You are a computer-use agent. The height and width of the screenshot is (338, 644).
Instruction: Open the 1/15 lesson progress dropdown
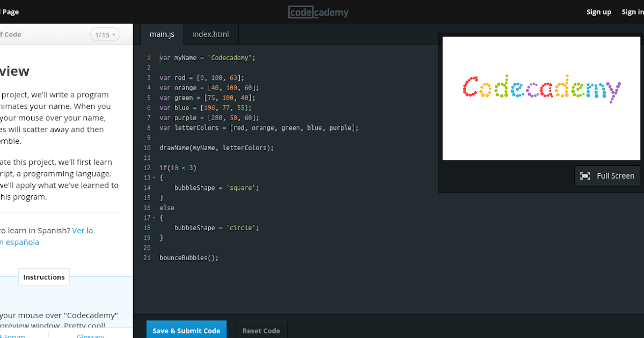pos(105,35)
